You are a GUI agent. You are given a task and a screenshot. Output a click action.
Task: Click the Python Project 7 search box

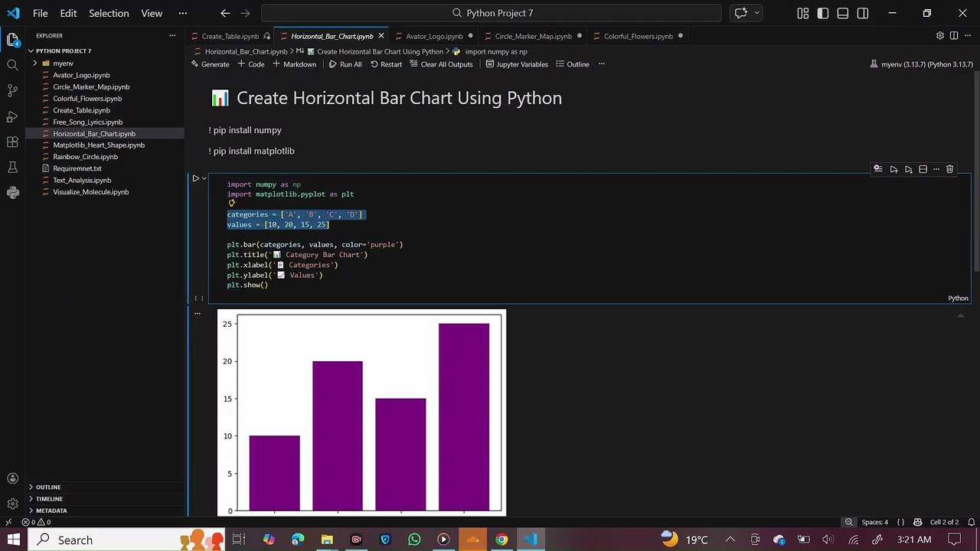pos(491,13)
